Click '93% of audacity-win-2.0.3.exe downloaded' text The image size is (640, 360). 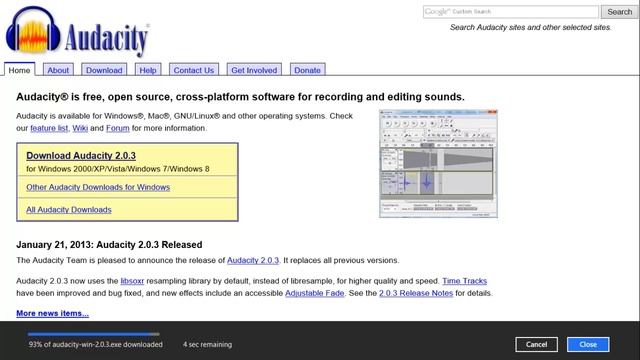[96, 344]
